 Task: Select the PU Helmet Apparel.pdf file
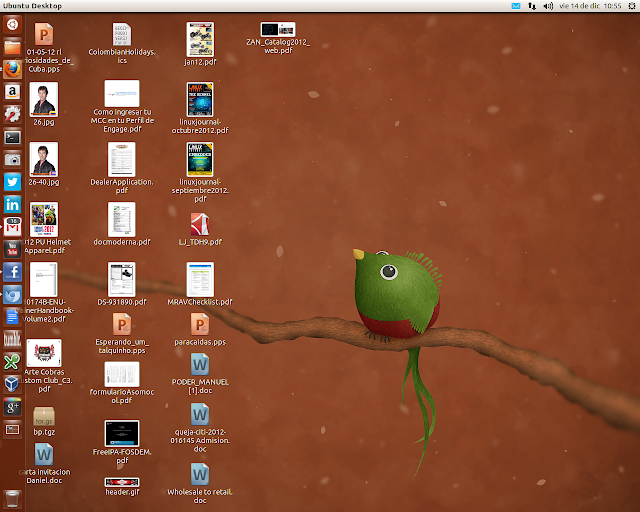coord(44,228)
